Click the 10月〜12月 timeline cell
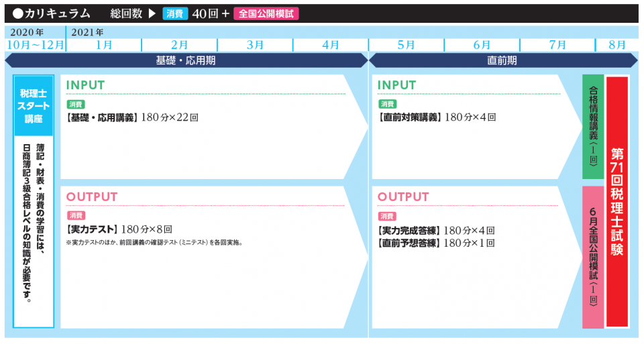Screen dimensions: 644x344 pos(35,45)
